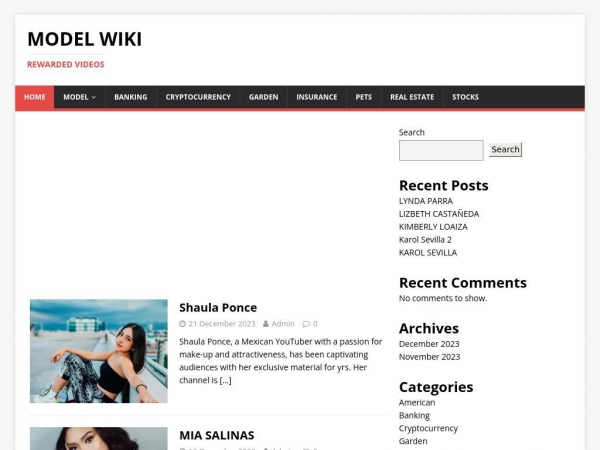Open the BANKING menu item
Screen dimensions: 600x450
point(130,97)
